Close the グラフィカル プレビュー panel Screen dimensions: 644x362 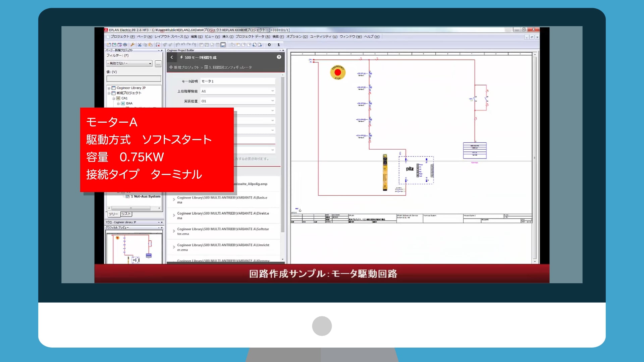(x=162, y=228)
